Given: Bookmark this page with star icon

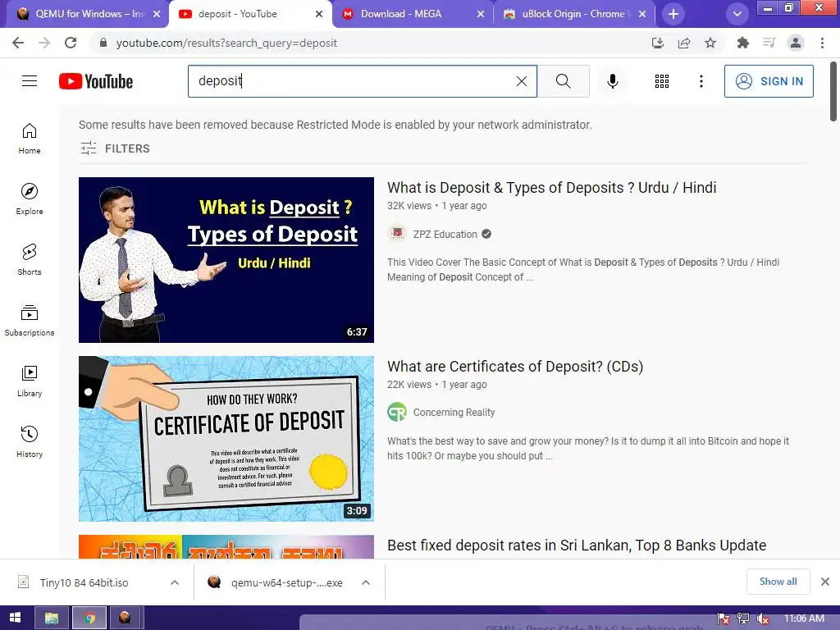Looking at the screenshot, I should pos(710,43).
